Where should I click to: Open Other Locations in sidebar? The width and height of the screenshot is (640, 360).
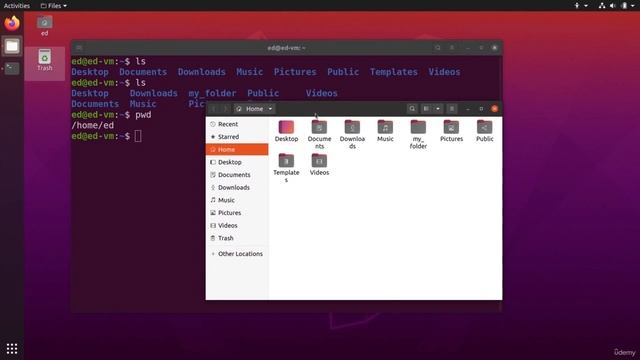click(237, 254)
